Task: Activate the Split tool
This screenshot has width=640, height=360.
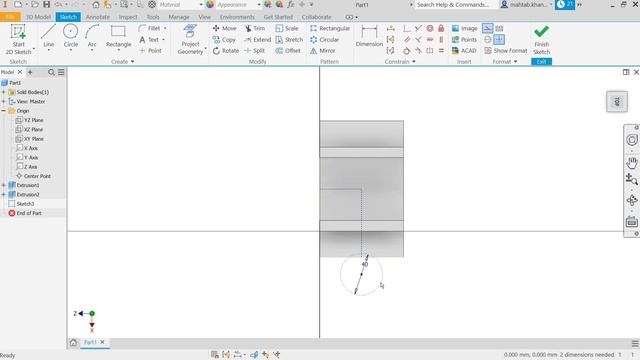Action: coord(255,51)
